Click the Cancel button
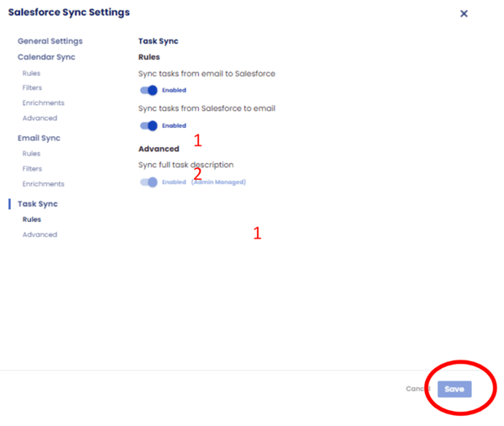 [x=417, y=389]
